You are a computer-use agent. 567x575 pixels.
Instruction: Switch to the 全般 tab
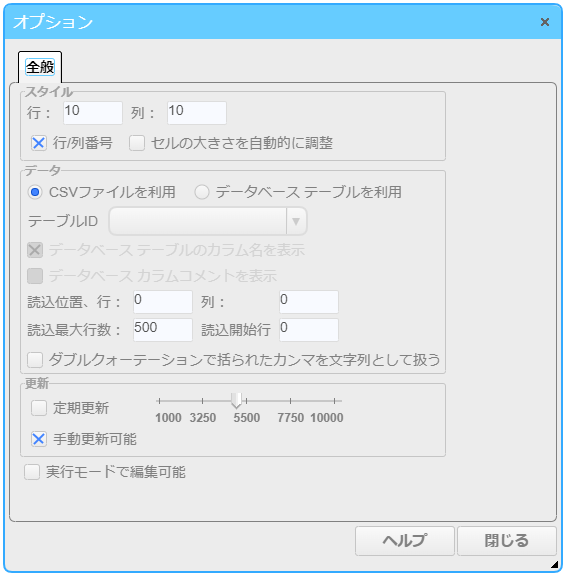40,67
